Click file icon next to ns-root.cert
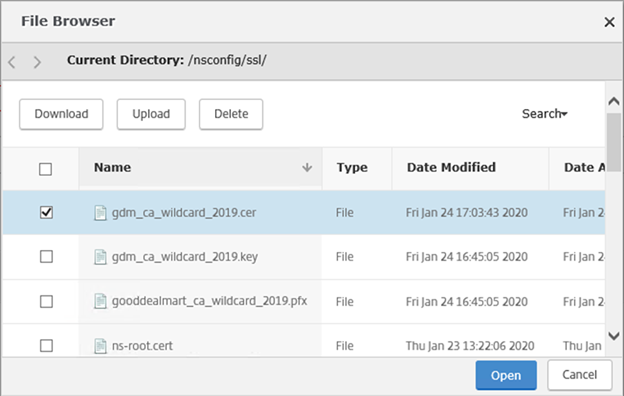This screenshot has width=624, height=396. click(x=100, y=345)
